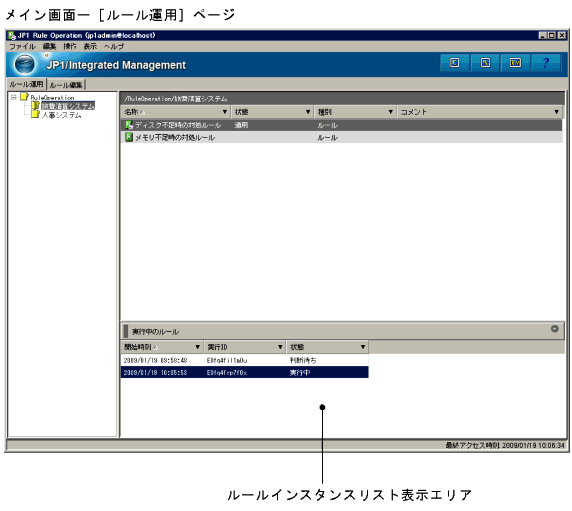Open the 表示 menu
572x511 pixels.
(90, 46)
